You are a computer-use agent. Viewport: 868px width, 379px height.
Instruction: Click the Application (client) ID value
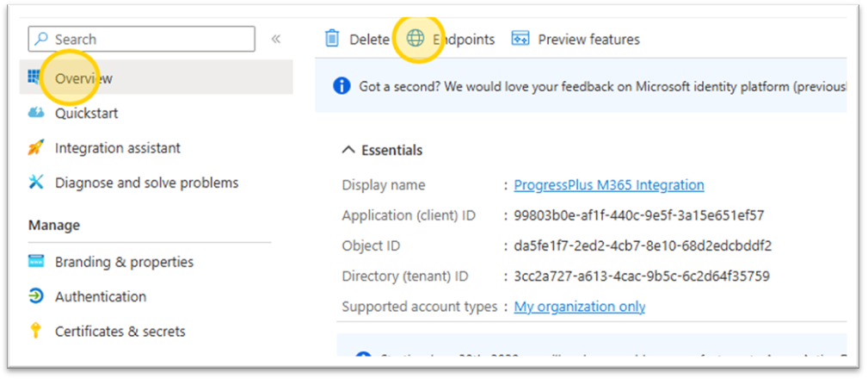pyautogui.click(x=639, y=215)
